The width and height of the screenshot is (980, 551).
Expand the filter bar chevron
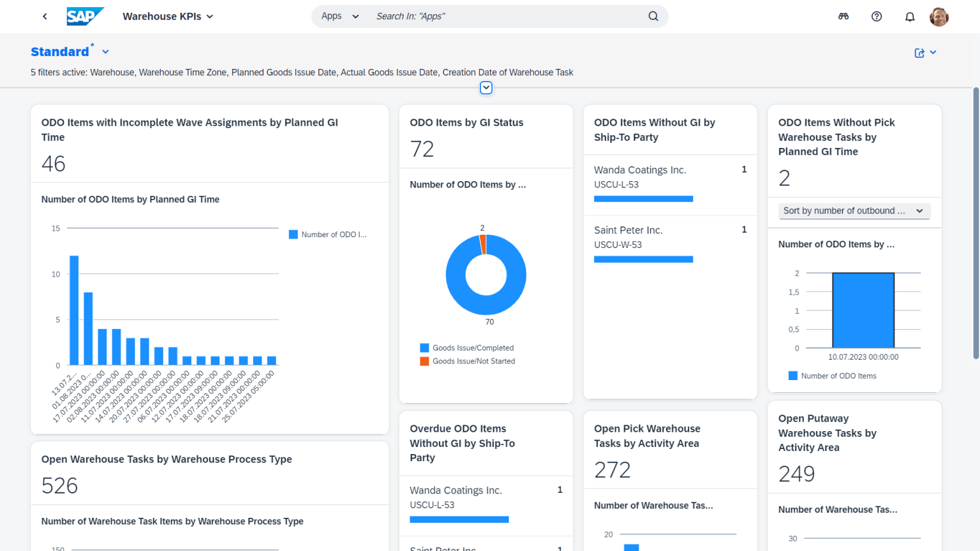(x=486, y=87)
